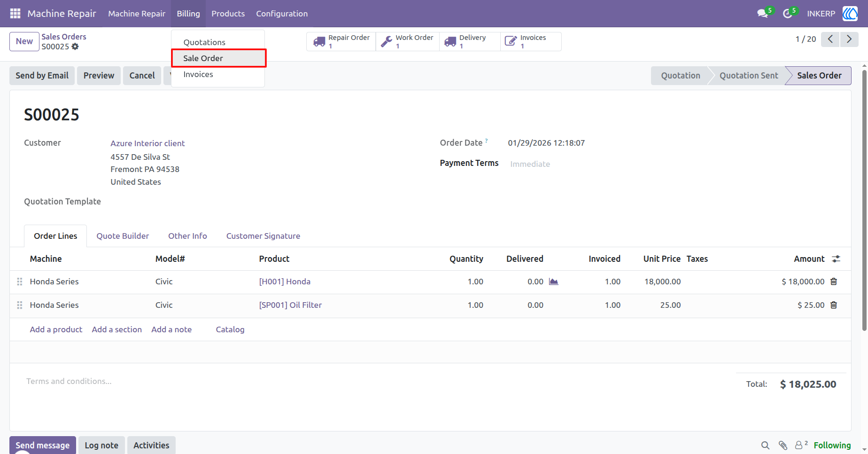Select Invoices in the Billing dropdown

click(218, 74)
